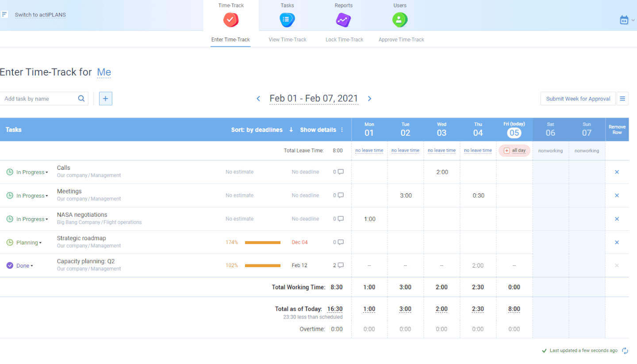The height and width of the screenshot is (364, 637).
Task: Switch to the View Time-Track tab
Action: click(x=287, y=39)
